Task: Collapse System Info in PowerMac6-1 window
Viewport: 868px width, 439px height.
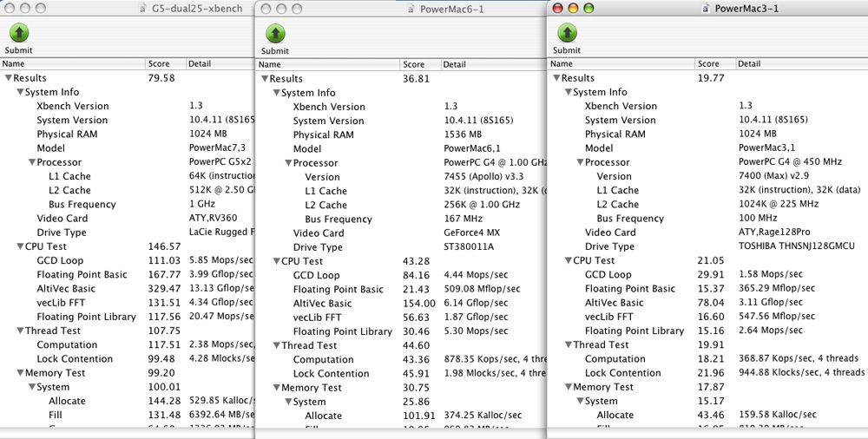Action: [x=275, y=93]
